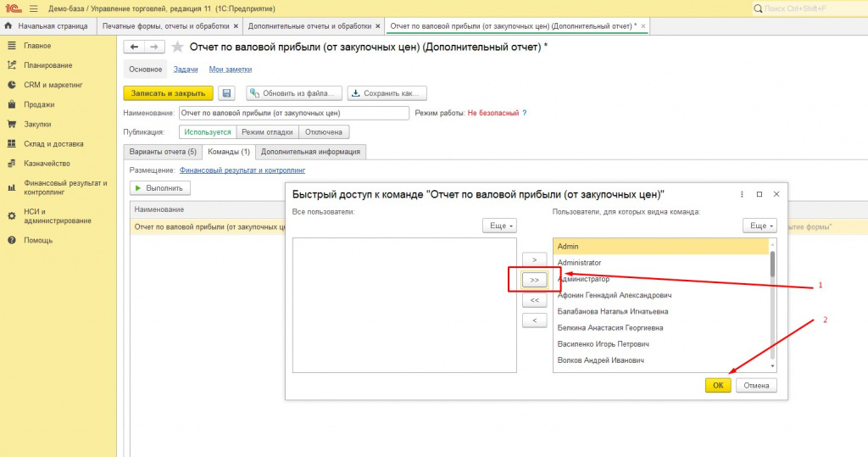Select Балабанова Наталья Игнатьевна in list

point(661,311)
